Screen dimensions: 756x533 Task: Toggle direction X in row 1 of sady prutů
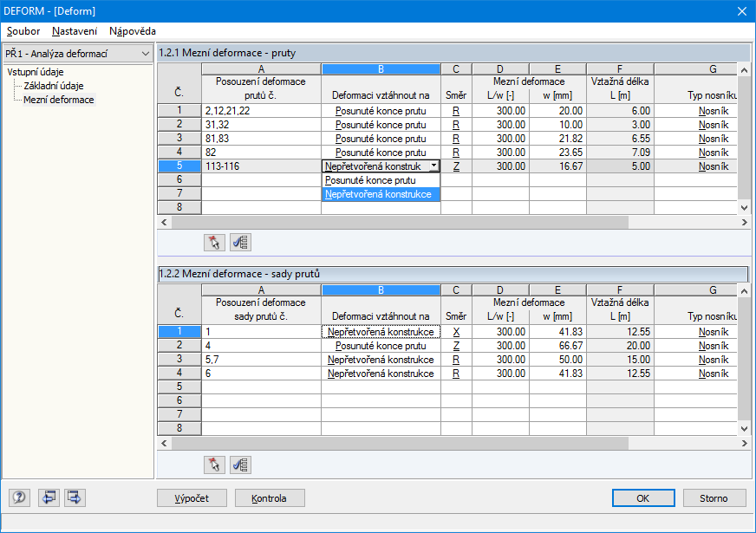[455, 331]
